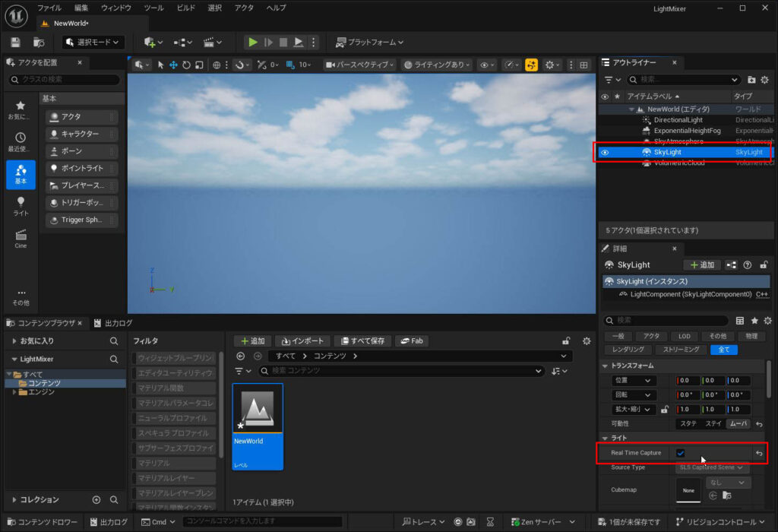
Task: Click the Import button in Content Browser
Action: (x=302, y=341)
